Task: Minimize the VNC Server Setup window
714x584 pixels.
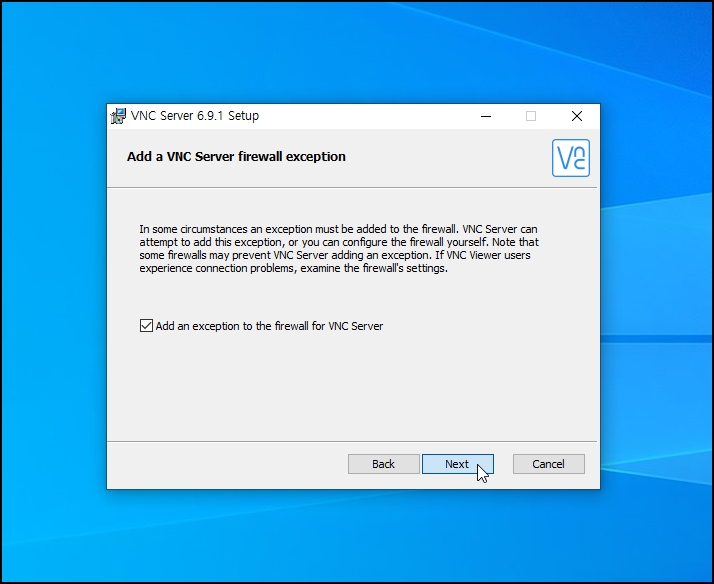Action: [486, 116]
